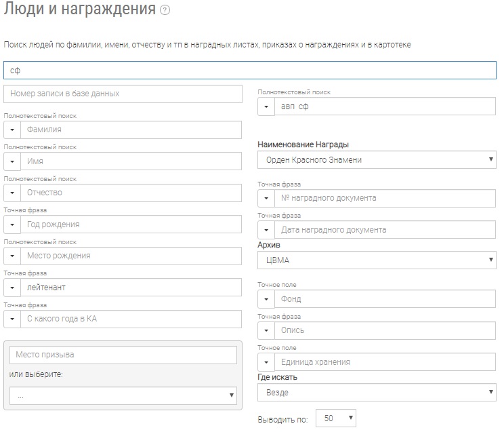Expand the Архив dropdown showing ЦВМА

[377, 259]
